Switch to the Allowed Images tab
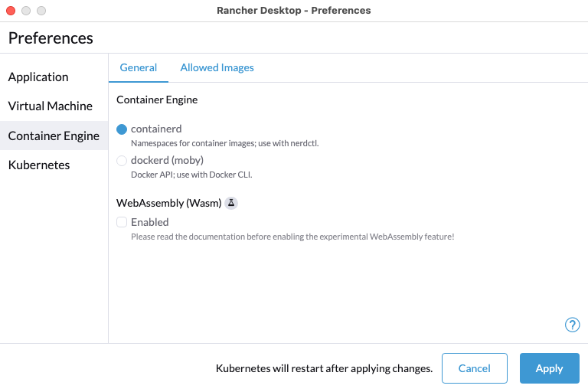Screen dimensions: 588x392 (217, 67)
